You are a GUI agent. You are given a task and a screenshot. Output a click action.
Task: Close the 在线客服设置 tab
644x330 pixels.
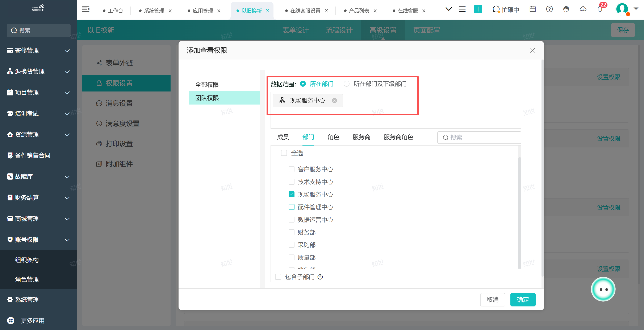[x=326, y=11]
